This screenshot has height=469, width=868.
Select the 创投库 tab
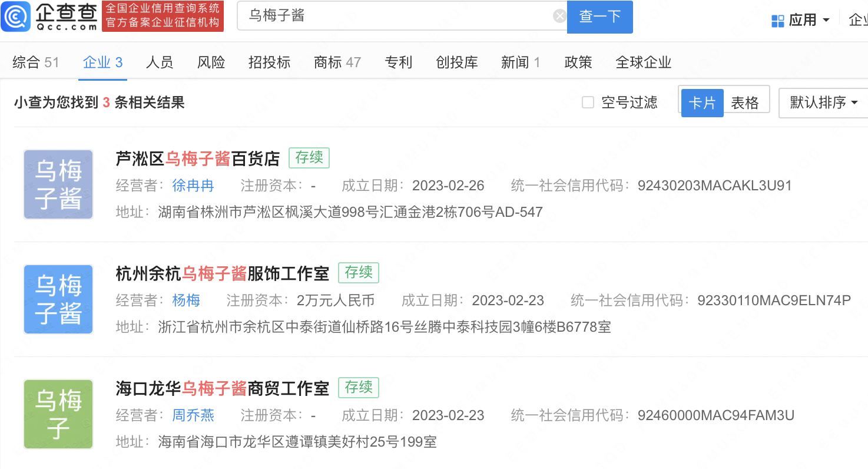click(x=457, y=62)
